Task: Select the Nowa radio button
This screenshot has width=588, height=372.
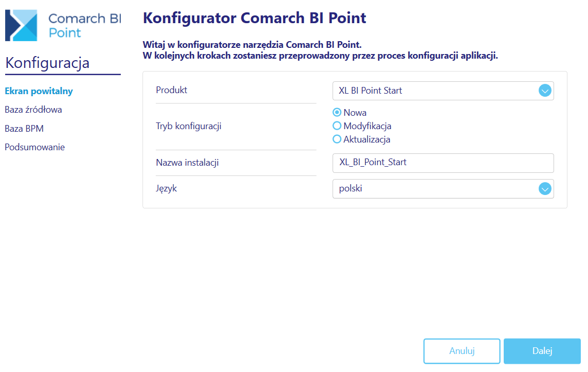Action: (x=337, y=112)
